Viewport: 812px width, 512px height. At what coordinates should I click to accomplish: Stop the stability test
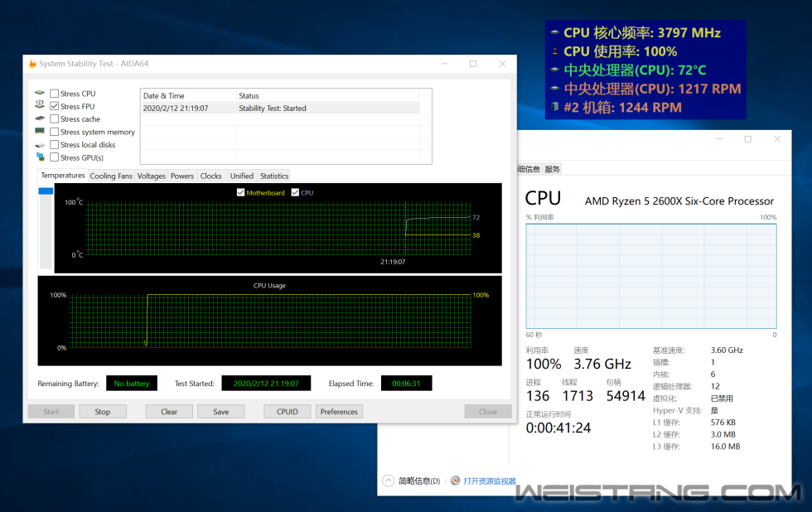(x=102, y=412)
